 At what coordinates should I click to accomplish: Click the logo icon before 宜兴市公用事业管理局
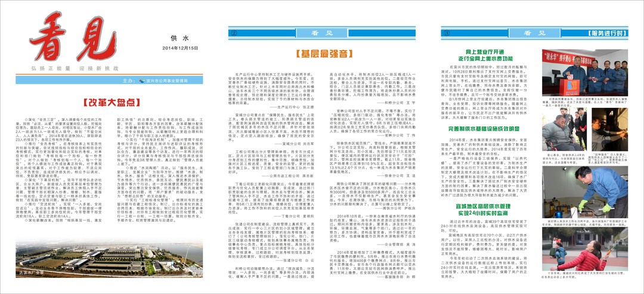(x=142, y=81)
